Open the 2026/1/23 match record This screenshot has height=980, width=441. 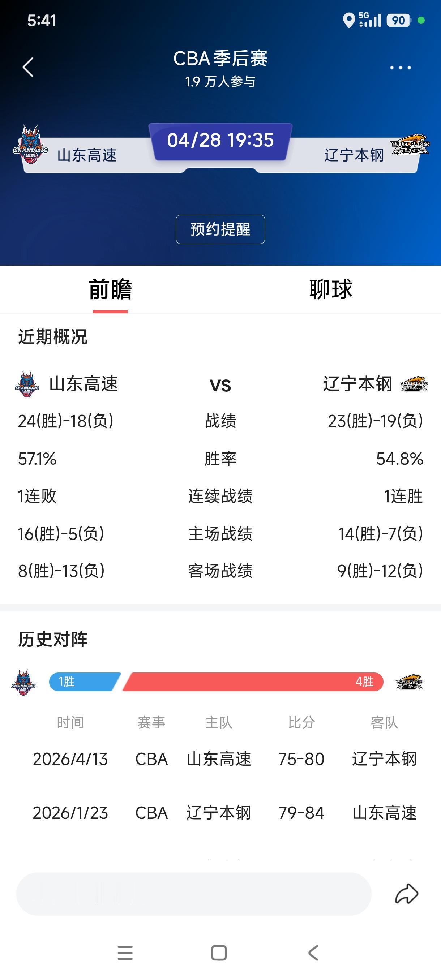coord(221,813)
